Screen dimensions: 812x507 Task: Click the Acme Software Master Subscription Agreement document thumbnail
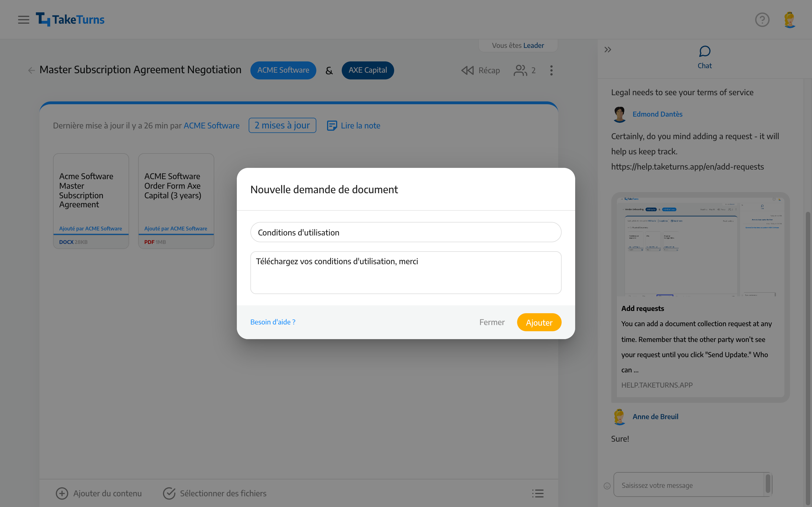(x=91, y=200)
